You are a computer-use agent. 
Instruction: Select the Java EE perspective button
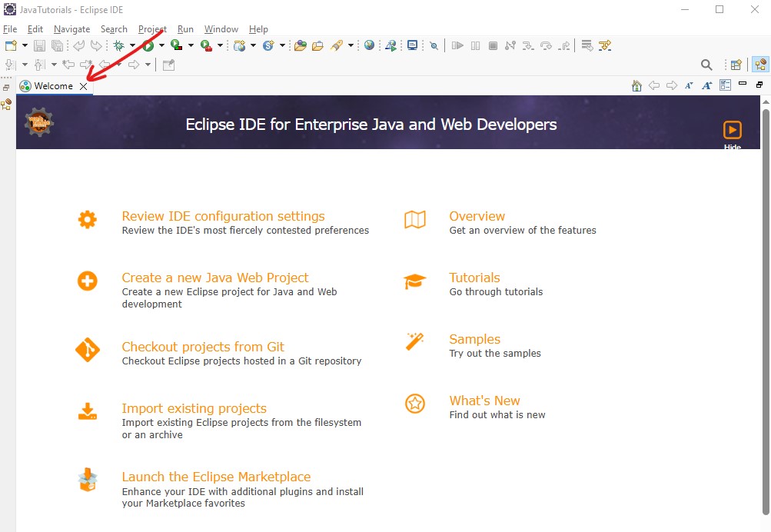coord(760,65)
